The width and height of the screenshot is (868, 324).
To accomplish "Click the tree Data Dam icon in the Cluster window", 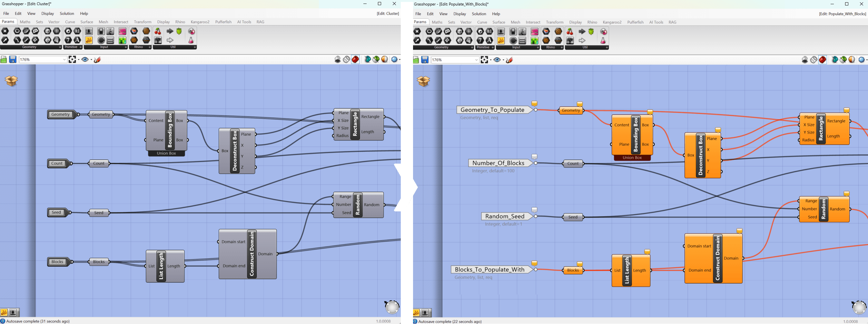I will [x=158, y=40].
